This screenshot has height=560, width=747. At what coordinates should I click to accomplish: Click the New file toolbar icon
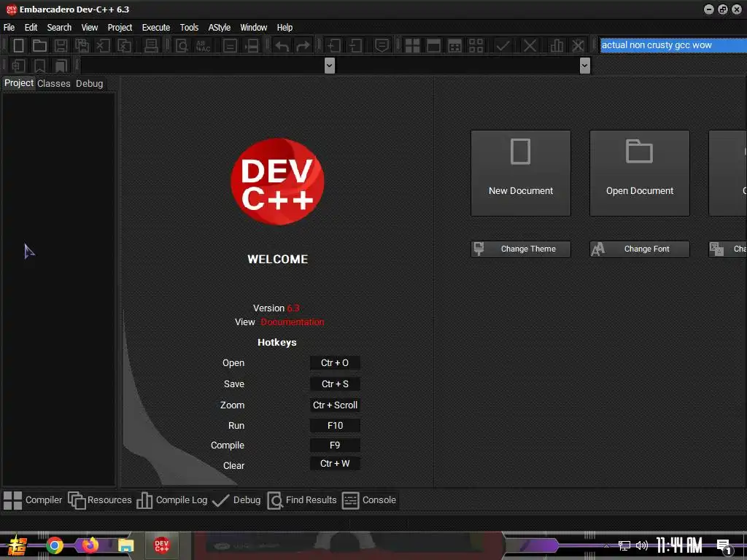coord(18,46)
